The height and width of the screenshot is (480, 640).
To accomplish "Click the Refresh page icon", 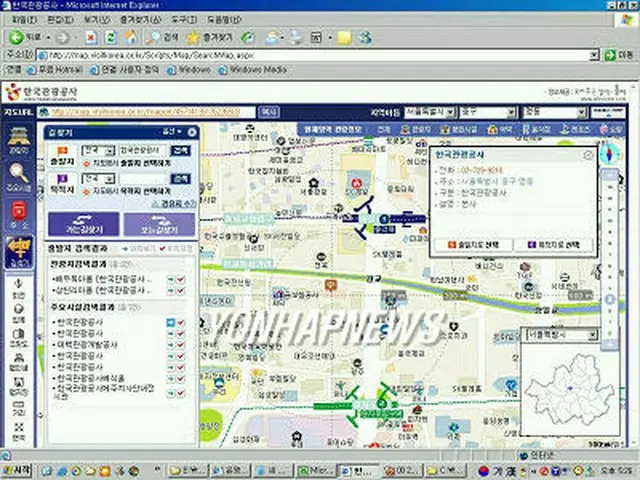I will 111,38.
